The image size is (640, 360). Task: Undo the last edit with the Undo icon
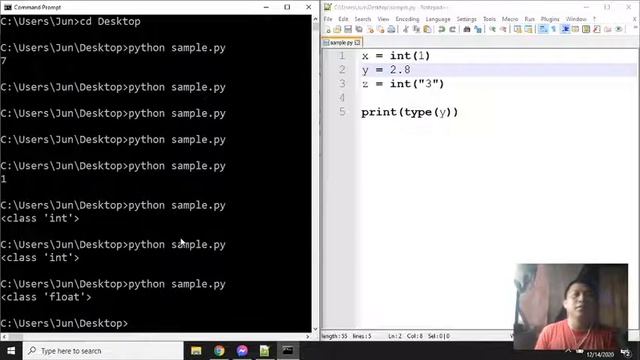pos(441,29)
